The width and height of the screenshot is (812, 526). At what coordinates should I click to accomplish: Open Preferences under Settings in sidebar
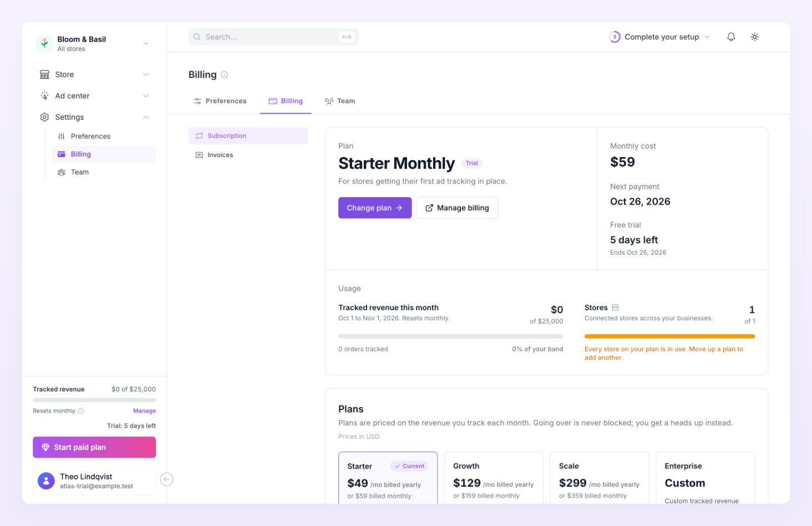pos(104,136)
